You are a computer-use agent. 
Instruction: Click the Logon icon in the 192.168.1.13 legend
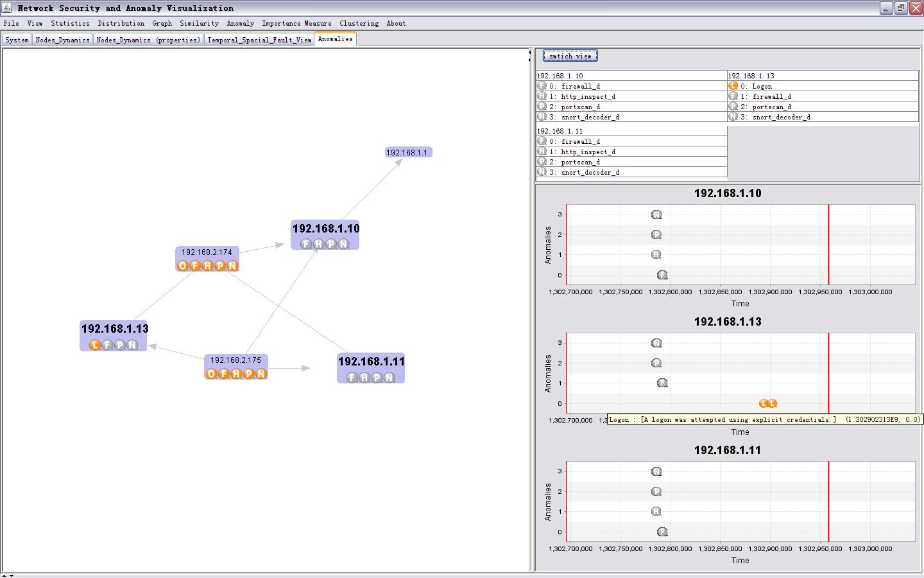click(x=733, y=86)
